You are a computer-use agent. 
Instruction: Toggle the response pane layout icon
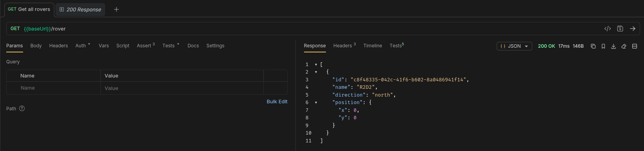[x=635, y=46]
